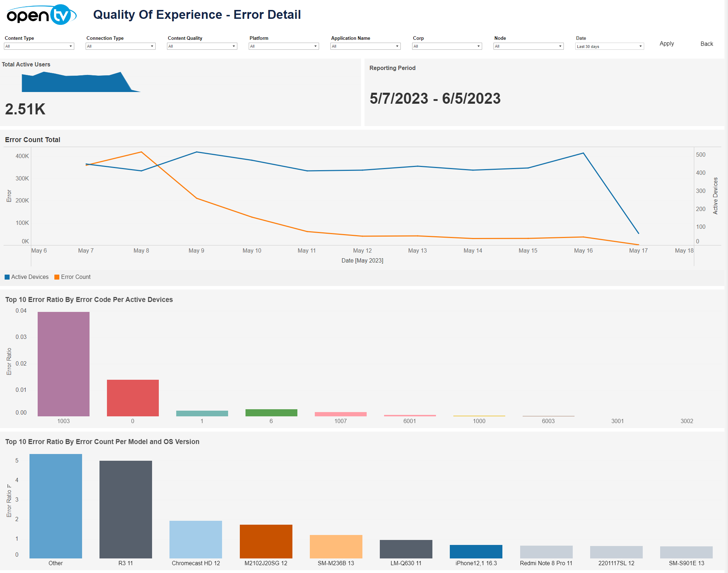Image resolution: width=728 pixels, height=573 pixels.
Task: Open the Content Quality dropdown
Action: (x=202, y=46)
